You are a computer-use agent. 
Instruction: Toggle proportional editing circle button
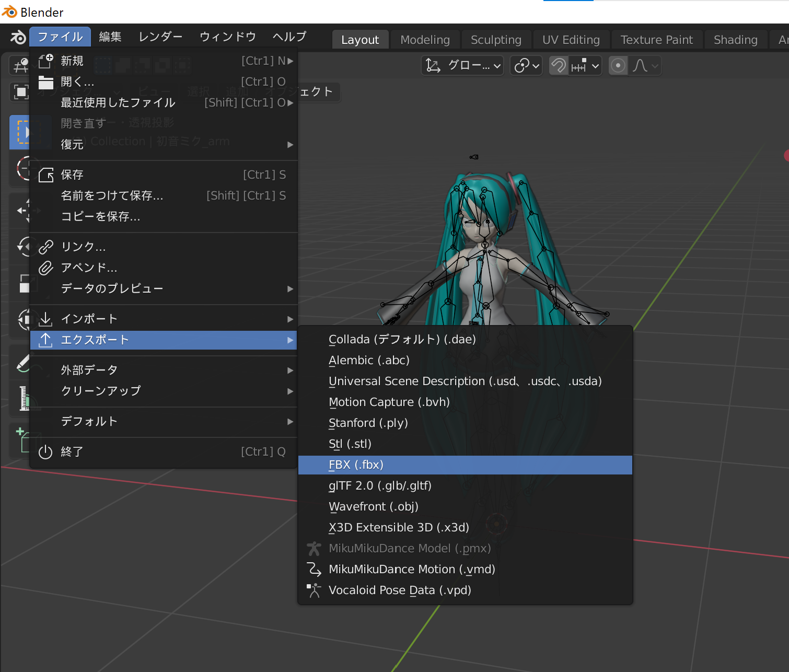pos(618,65)
